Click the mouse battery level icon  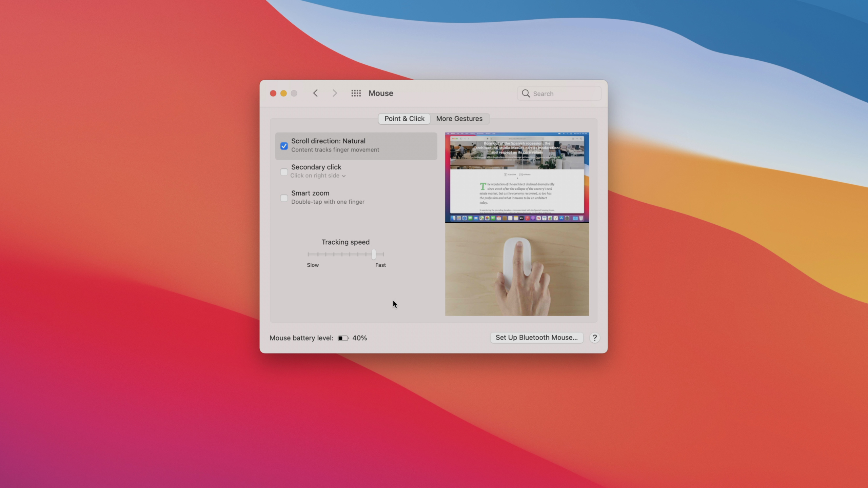point(343,338)
